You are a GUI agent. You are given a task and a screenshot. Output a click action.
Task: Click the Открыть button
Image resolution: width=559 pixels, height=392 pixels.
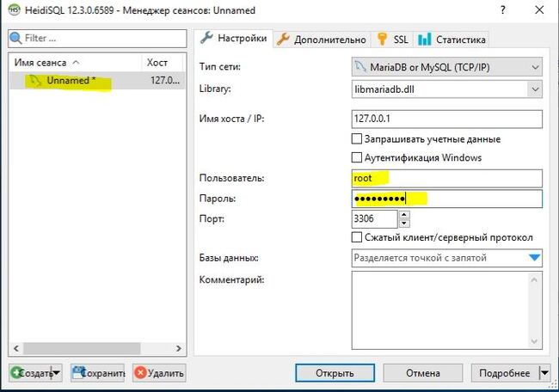pyautogui.click(x=335, y=373)
